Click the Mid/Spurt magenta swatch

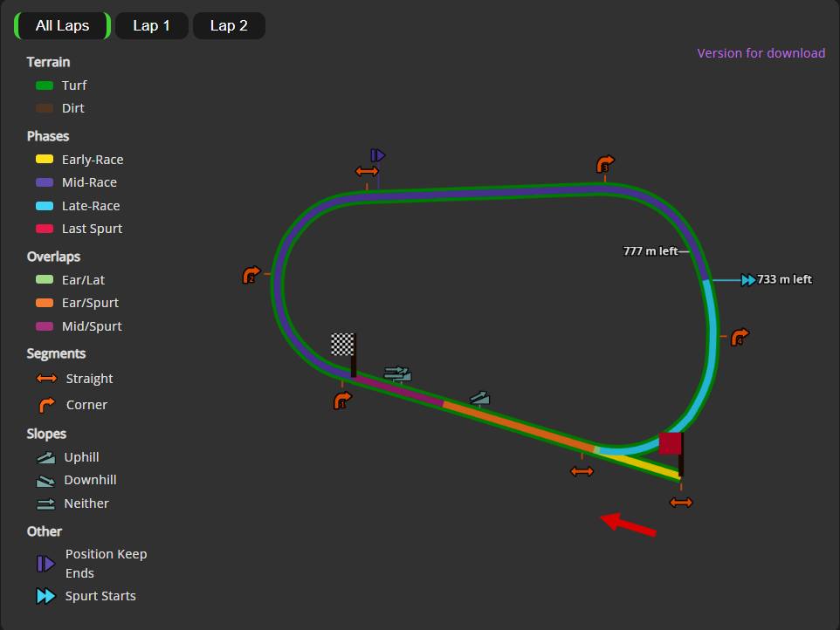click(x=45, y=326)
